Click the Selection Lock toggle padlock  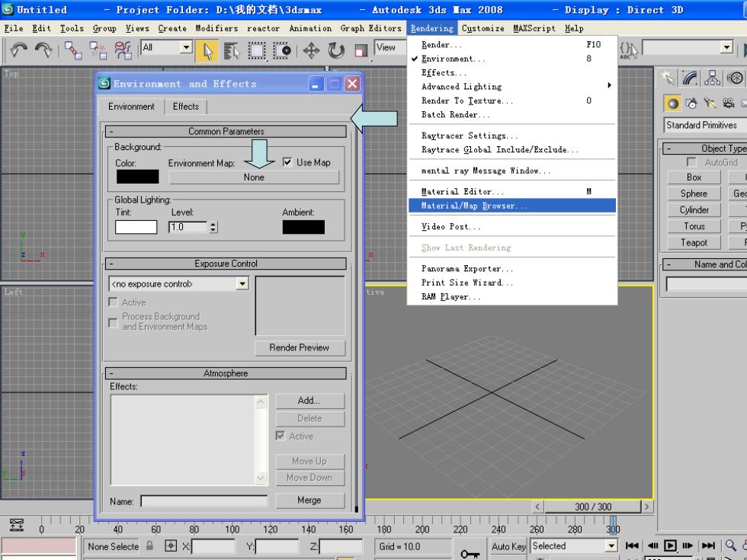tap(149, 546)
